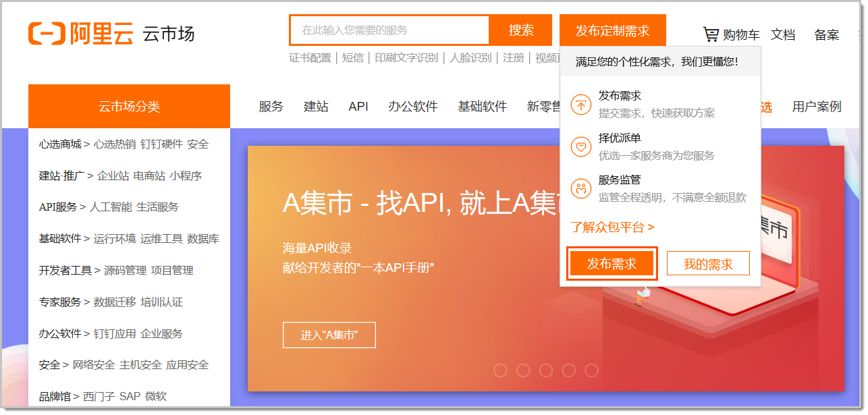
Task: Click the orange 发布需求 button
Action: [x=612, y=264]
